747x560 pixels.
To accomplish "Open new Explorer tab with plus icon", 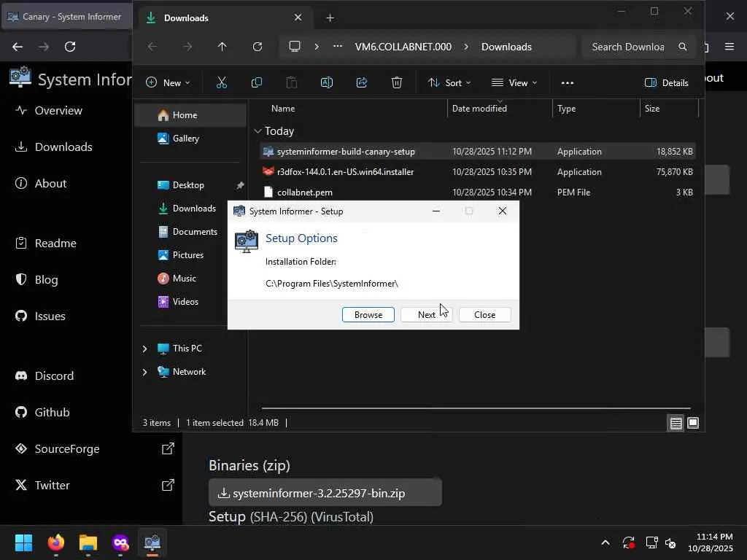I will (330, 18).
